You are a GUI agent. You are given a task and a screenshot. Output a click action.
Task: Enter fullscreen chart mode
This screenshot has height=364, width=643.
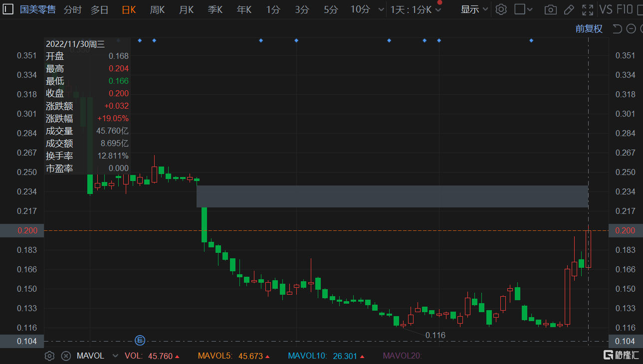click(588, 9)
